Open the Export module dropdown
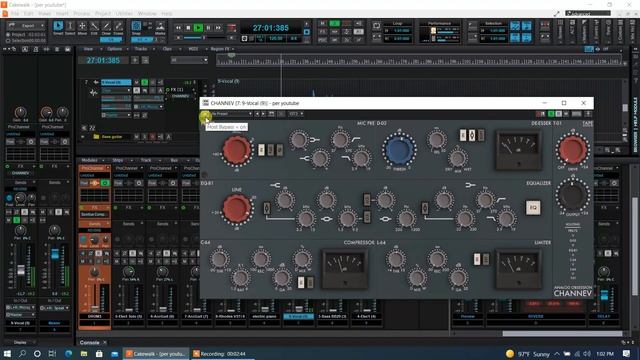640x360 pixels. point(27,25)
